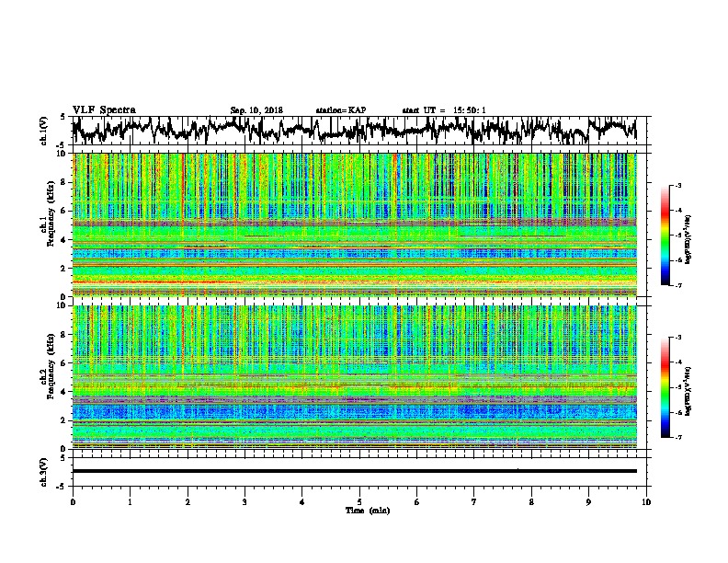This screenshot has height=563, width=728.
Task: Click time axis tick label '5'
Action: (x=359, y=502)
